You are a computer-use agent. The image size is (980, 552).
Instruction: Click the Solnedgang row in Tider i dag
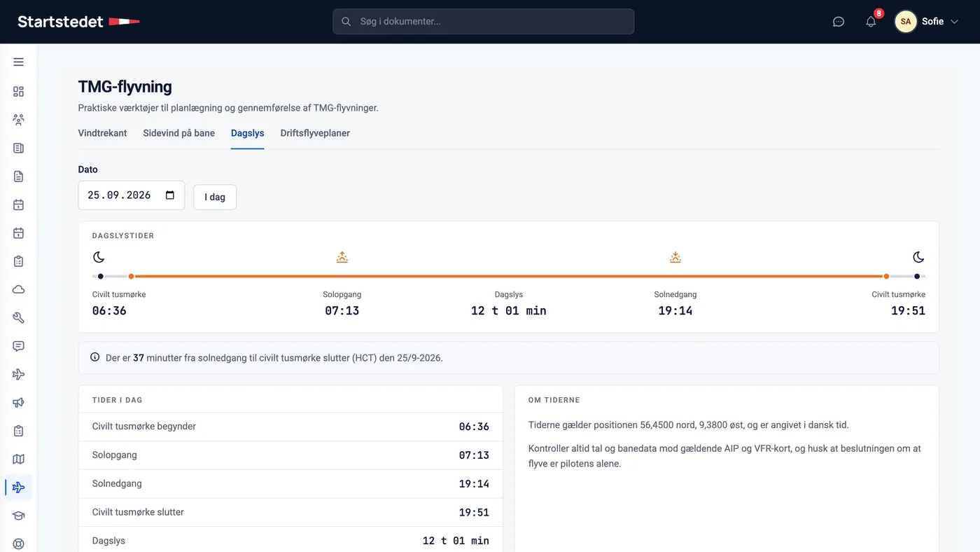[290, 484]
